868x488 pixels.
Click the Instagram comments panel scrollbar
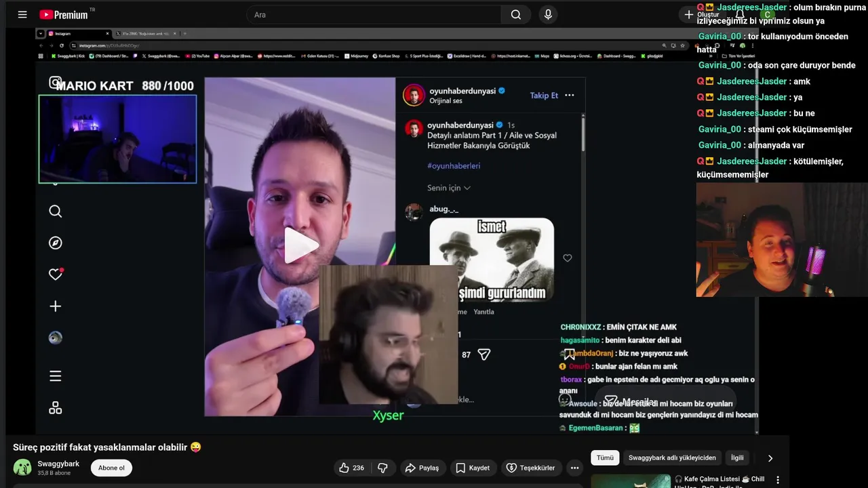click(583, 134)
